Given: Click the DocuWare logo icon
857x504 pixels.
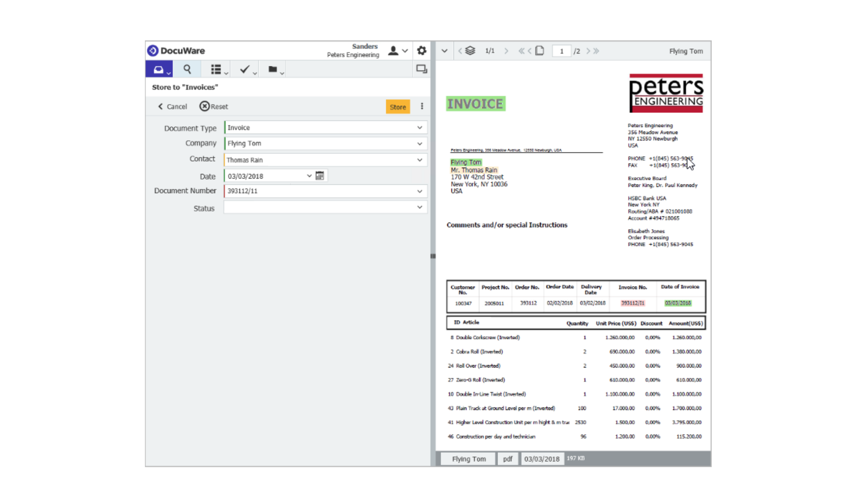Looking at the screenshot, I should pyautogui.click(x=153, y=50).
